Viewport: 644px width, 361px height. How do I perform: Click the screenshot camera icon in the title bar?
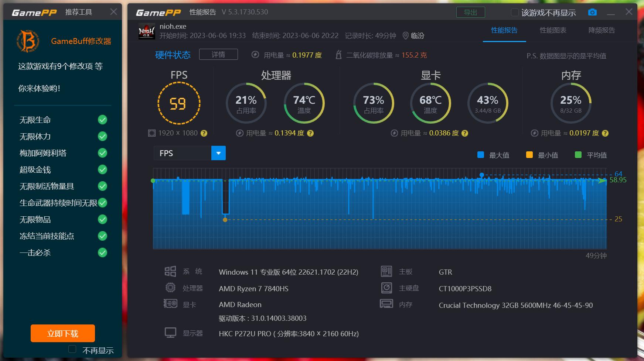click(592, 12)
